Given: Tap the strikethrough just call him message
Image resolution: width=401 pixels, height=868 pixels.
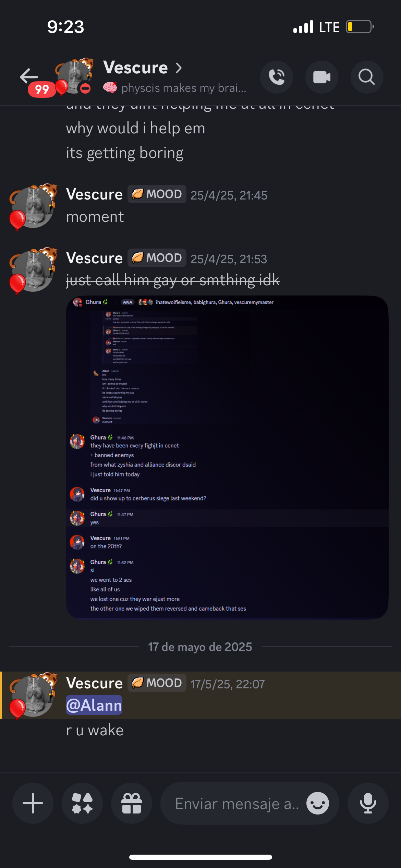Looking at the screenshot, I should coord(173,280).
